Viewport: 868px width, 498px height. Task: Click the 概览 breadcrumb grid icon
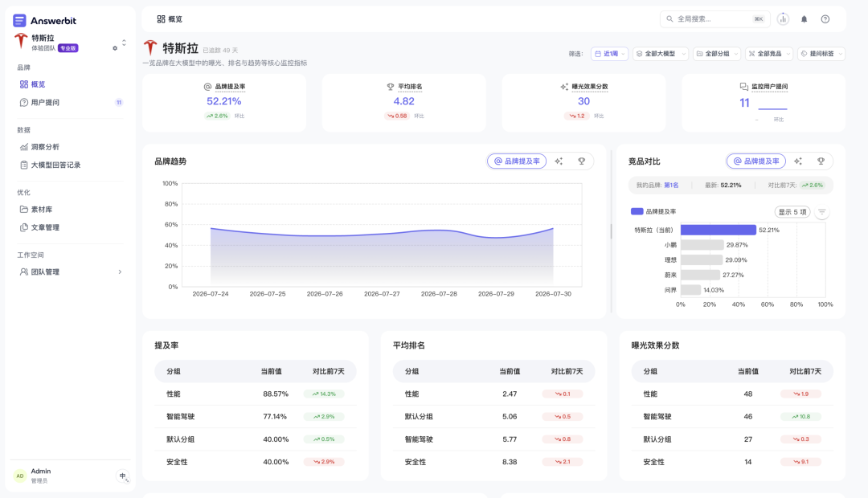click(x=161, y=18)
